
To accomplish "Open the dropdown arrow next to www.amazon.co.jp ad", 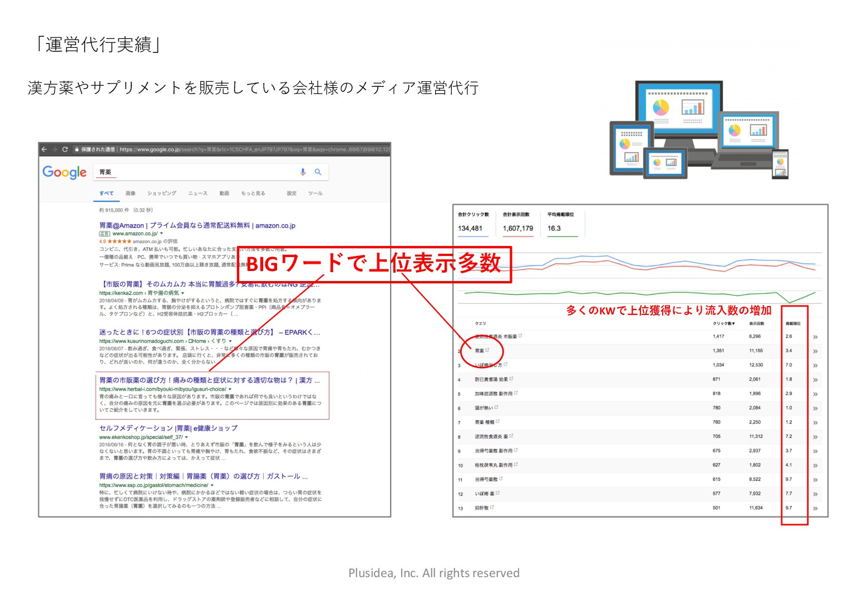I will (x=161, y=233).
